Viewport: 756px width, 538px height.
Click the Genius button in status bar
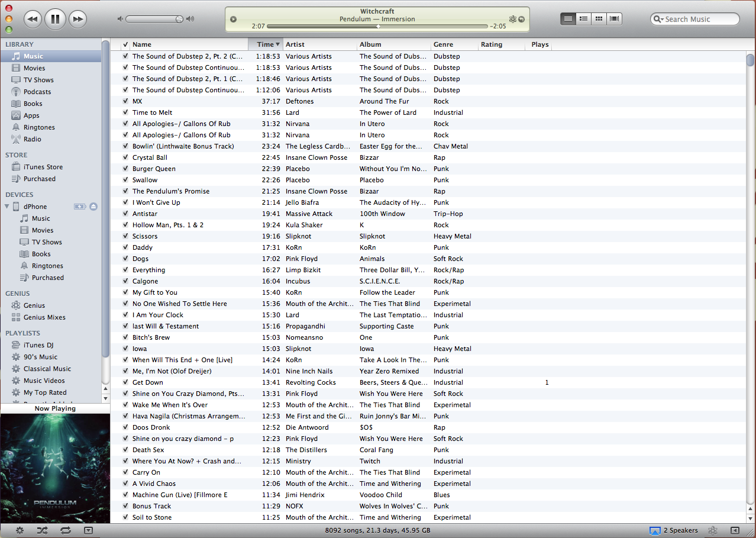click(713, 530)
